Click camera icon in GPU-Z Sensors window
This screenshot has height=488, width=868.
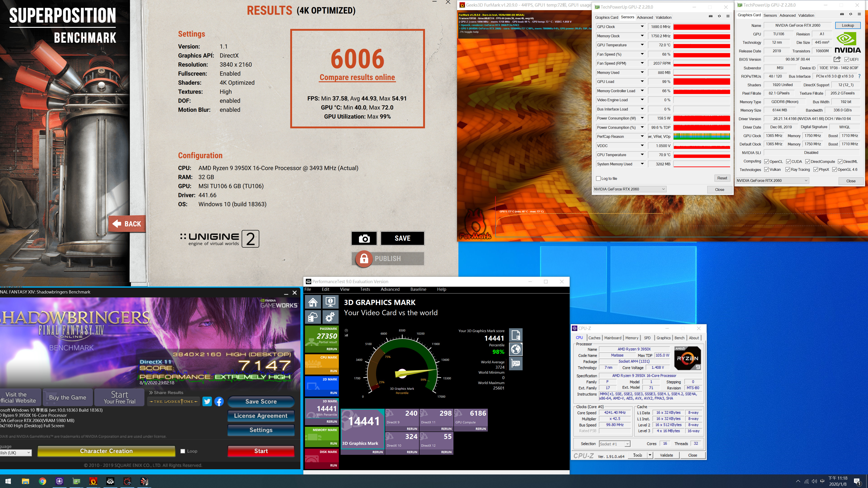pos(711,16)
